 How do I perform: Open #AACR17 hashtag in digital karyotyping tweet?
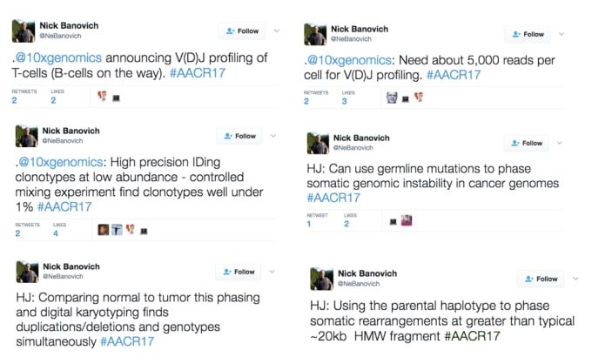tap(127, 341)
